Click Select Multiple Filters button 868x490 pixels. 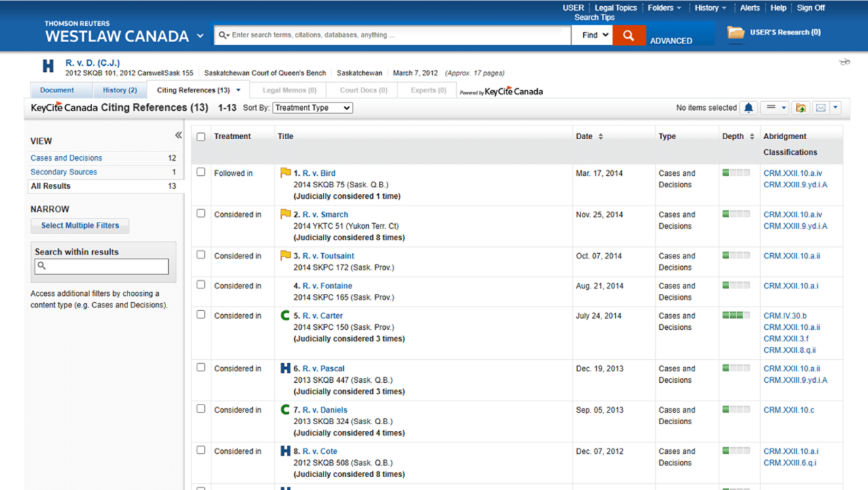click(79, 225)
